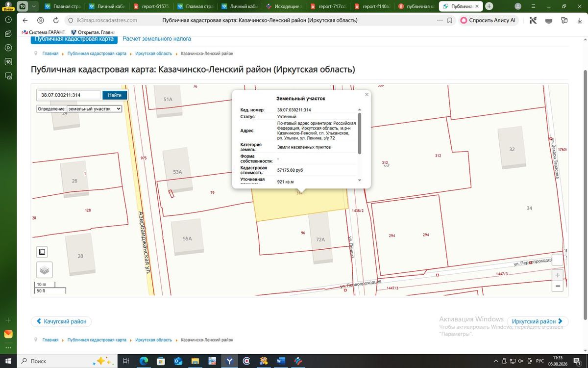
Task: Open the Yandex browser main menu icon
Action: click(533, 6)
